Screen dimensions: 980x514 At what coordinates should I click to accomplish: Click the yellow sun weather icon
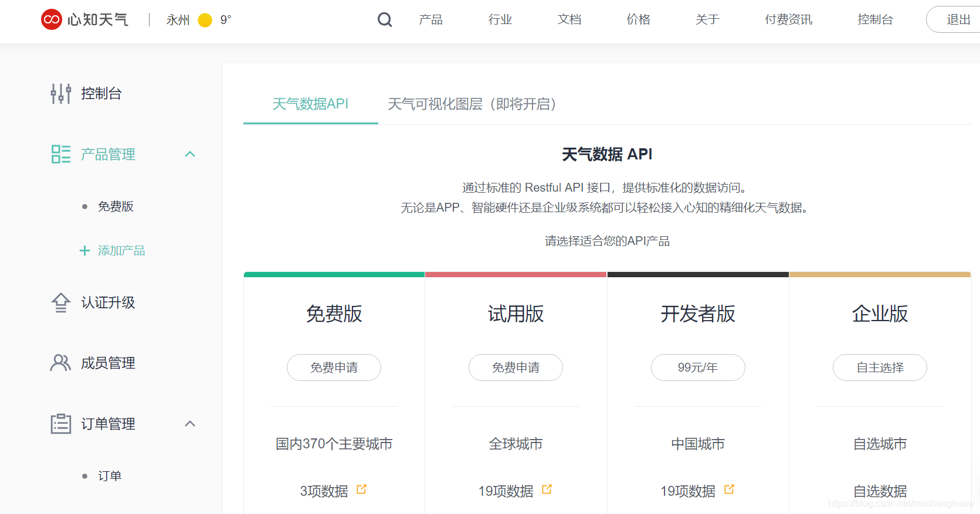[x=205, y=21]
